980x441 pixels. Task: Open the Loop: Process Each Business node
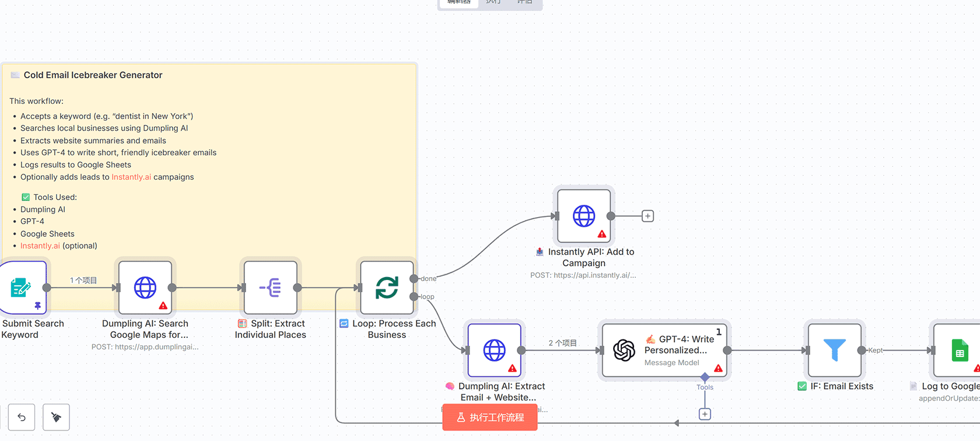[387, 287]
